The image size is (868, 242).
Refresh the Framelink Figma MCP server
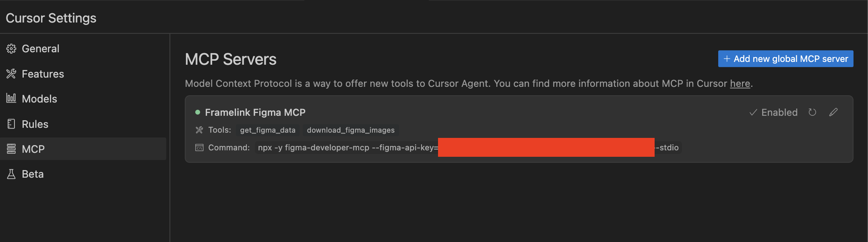pyautogui.click(x=812, y=112)
